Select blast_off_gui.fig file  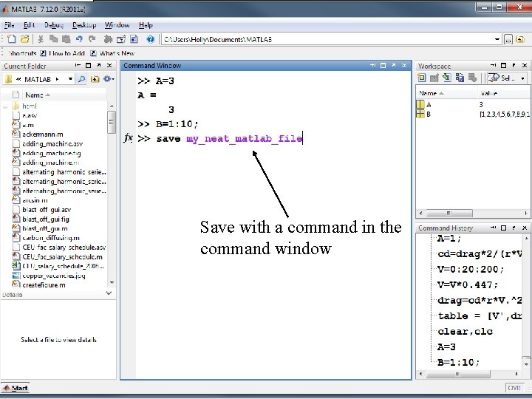click(x=46, y=219)
